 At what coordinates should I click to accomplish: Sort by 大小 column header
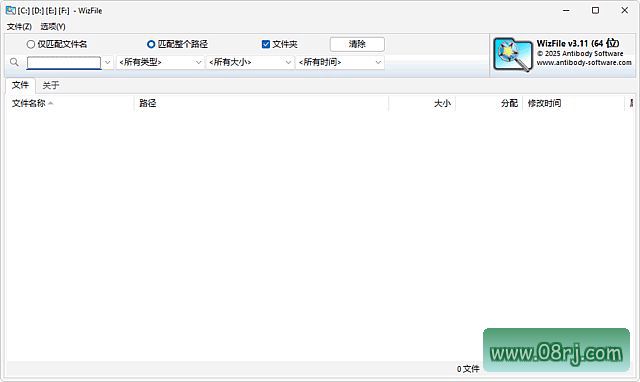click(x=422, y=103)
